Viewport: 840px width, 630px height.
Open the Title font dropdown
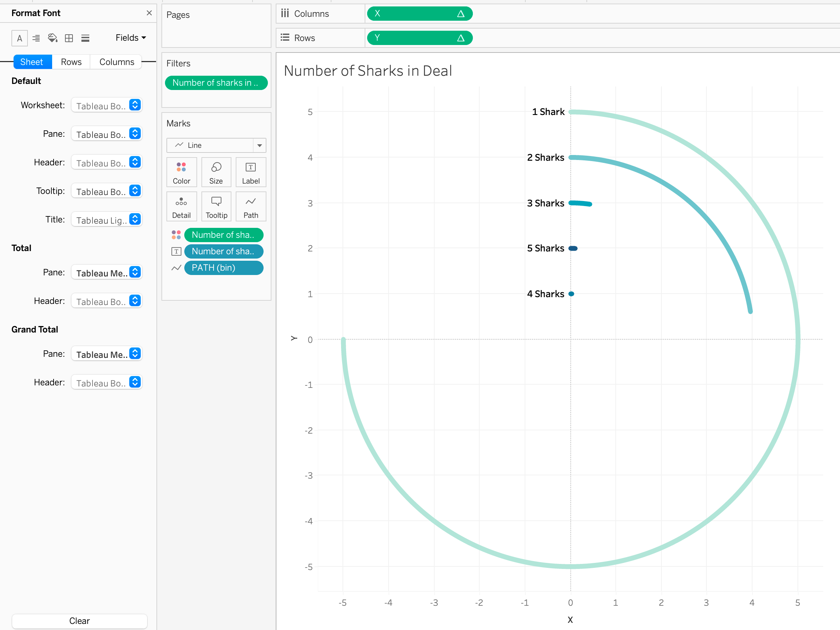point(107,220)
